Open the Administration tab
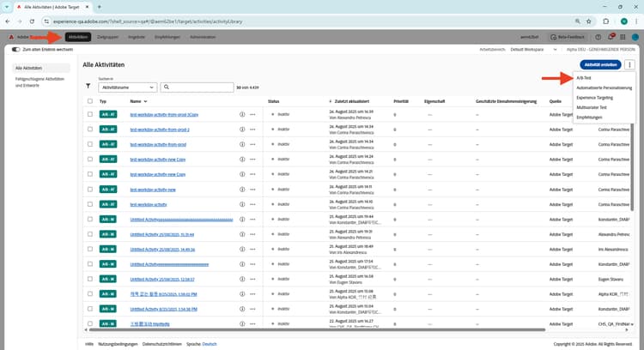Screen dimensions: 644x350 tap(203, 37)
